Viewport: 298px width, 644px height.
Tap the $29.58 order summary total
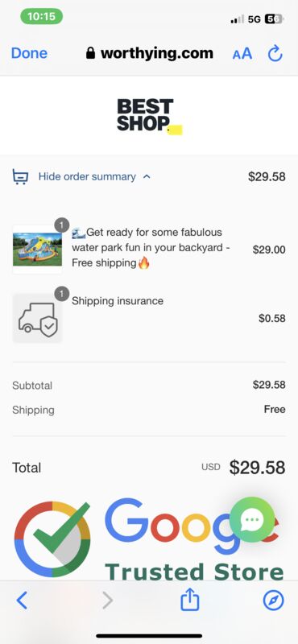pos(267,176)
